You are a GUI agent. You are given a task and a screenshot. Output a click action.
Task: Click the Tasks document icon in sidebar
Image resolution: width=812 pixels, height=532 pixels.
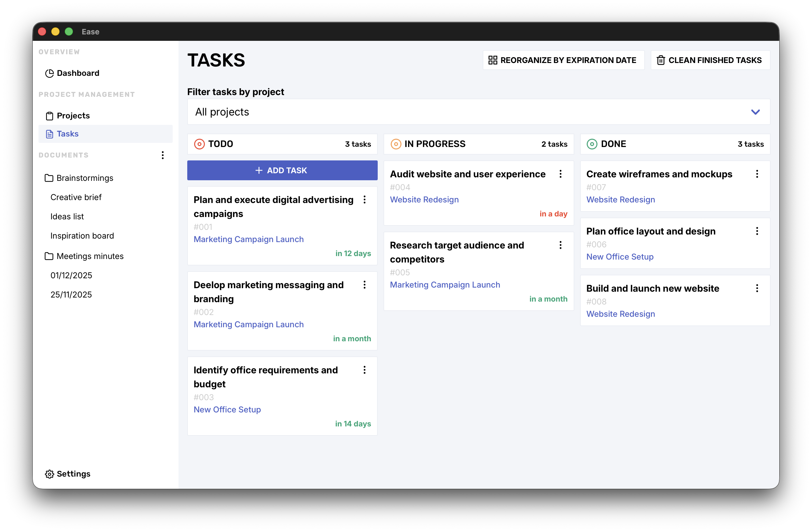tap(49, 134)
